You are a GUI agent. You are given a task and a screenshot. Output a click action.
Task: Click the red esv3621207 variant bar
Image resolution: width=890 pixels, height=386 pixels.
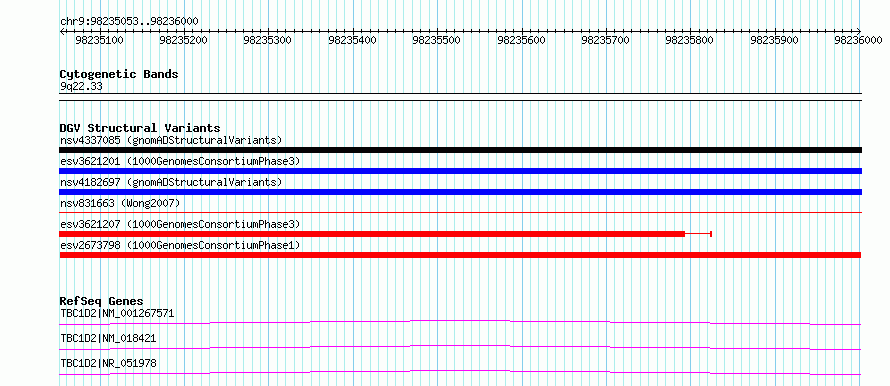pos(372,234)
